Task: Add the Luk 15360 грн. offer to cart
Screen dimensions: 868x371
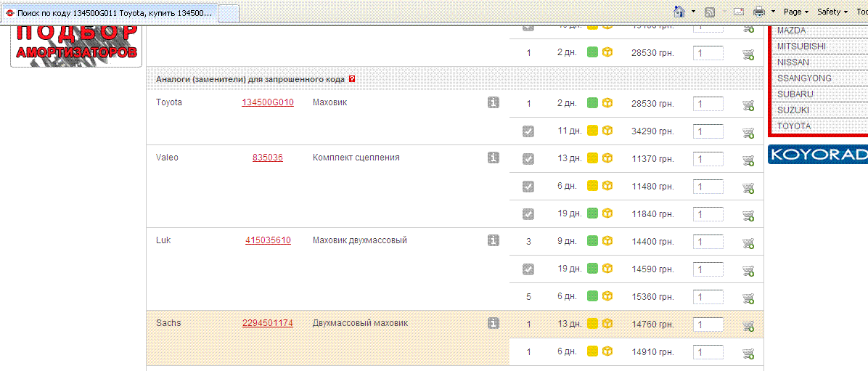Action: click(x=748, y=298)
